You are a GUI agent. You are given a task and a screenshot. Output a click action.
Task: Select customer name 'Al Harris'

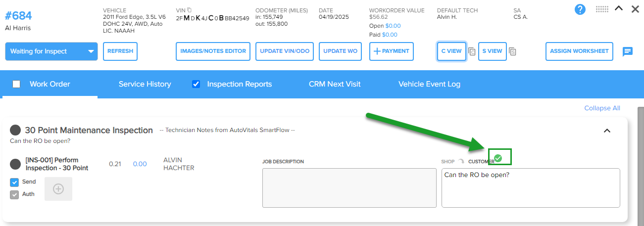click(x=18, y=28)
